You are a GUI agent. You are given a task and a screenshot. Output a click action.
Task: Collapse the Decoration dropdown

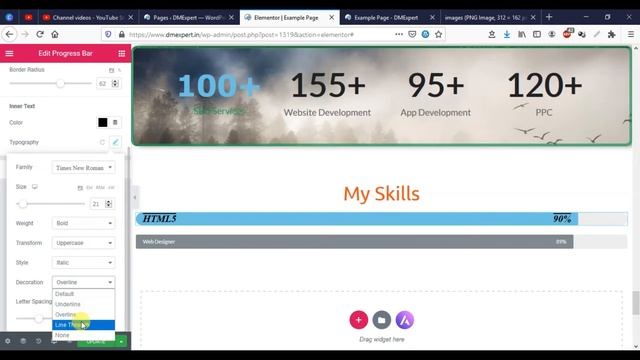84,282
